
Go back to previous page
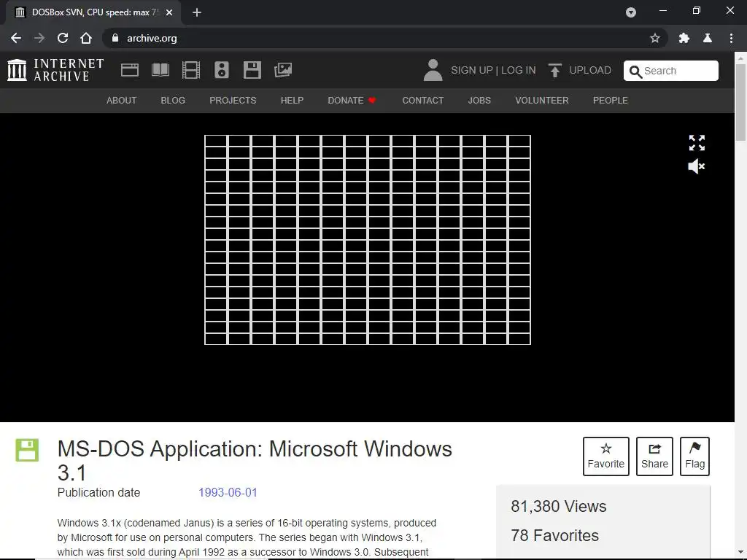coord(16,38)
